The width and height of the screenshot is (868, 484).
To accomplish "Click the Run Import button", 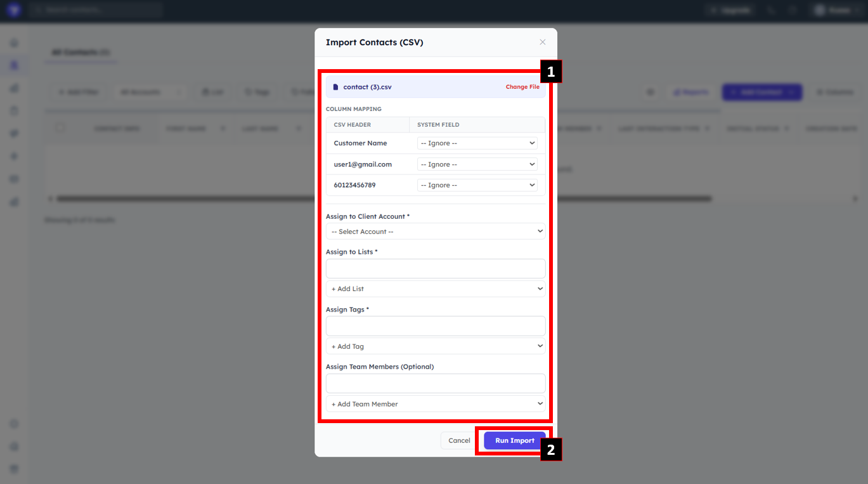I will [x=514, y=440].
